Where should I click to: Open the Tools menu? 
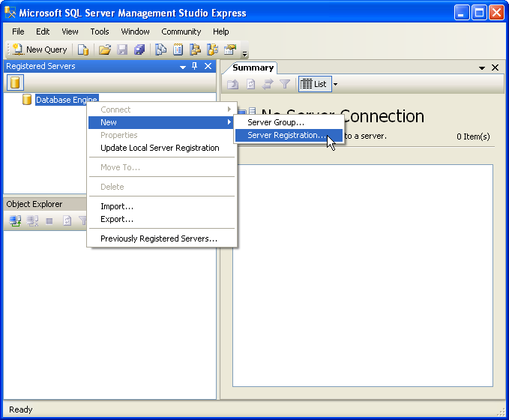coord(100,31)
